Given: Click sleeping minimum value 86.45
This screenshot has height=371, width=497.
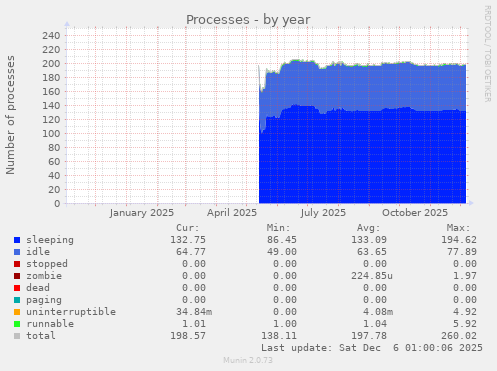Looking at the screenshot, I should [x=282, y=240].
